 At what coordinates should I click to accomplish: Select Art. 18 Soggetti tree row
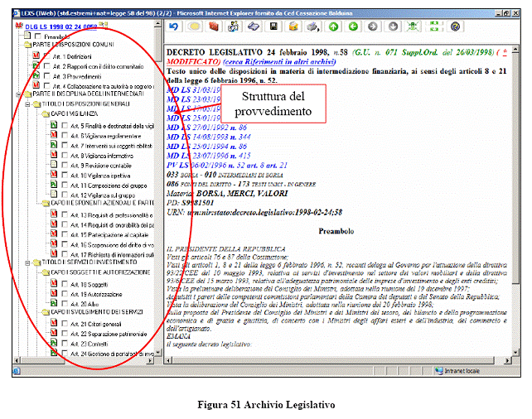(x=89, y=284)
